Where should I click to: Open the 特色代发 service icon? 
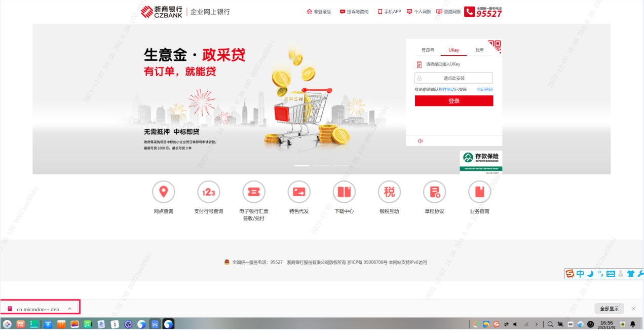coord(299,192)
